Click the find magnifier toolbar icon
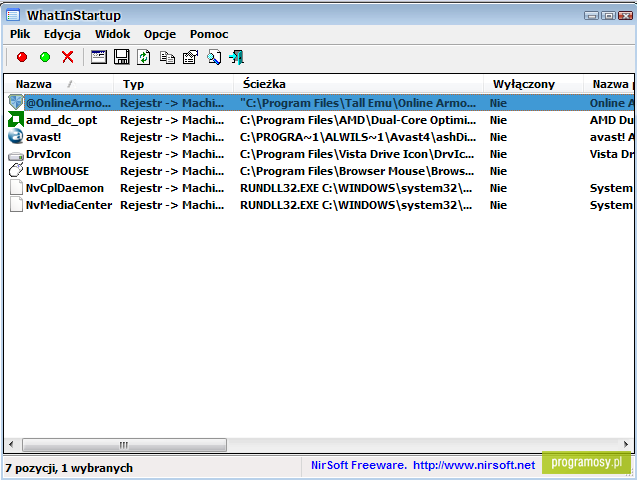 pyautogui.click(x=214, y=57)
